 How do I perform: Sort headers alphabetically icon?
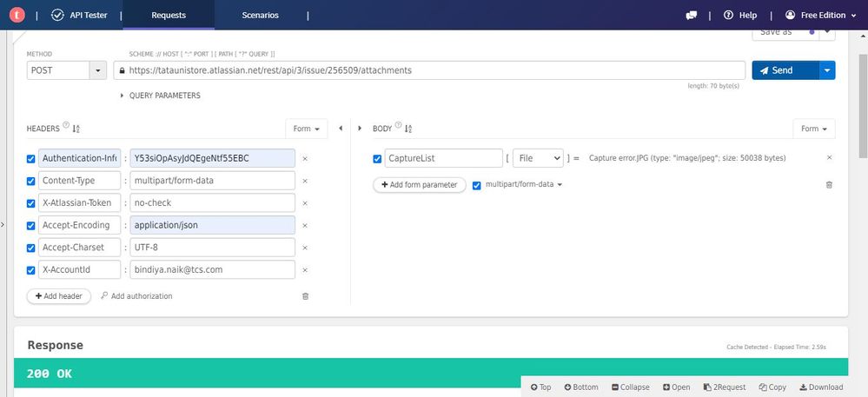[x=76, y=129]
